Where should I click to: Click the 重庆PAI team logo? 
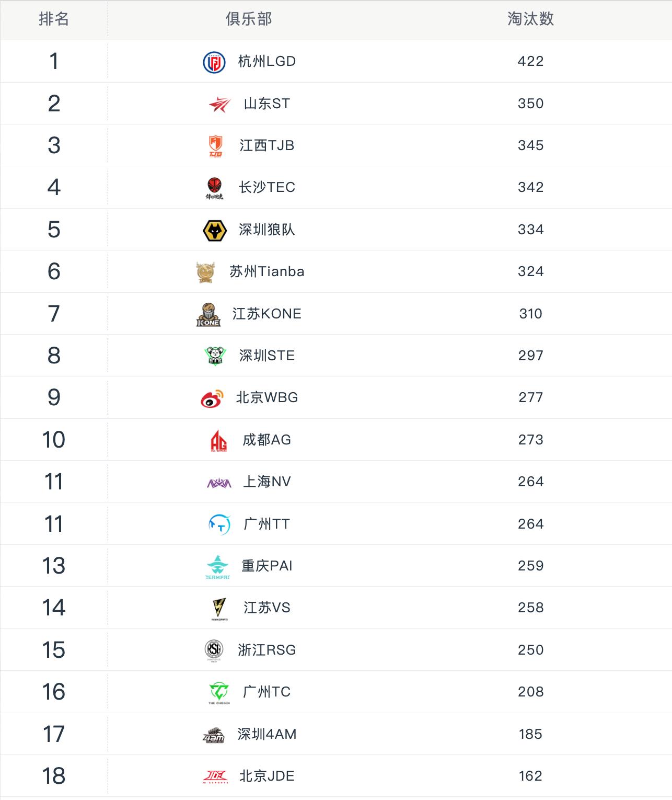217,567
